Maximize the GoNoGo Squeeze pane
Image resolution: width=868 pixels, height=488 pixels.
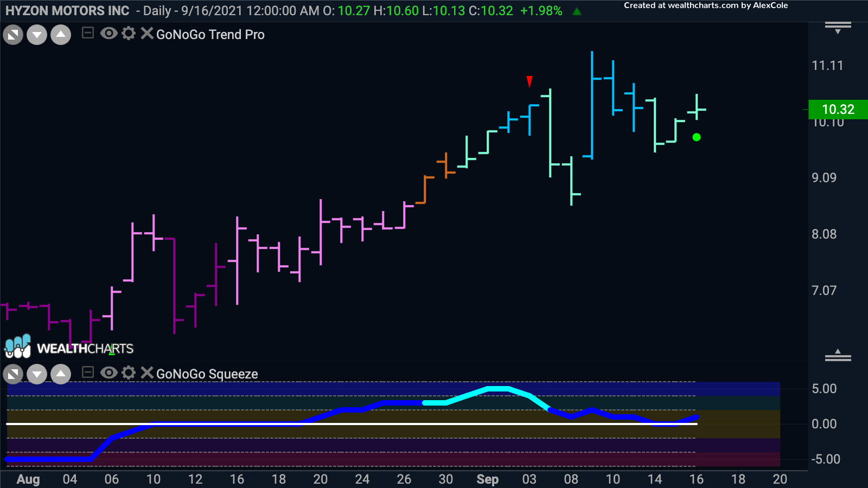[x=13, y=374]
